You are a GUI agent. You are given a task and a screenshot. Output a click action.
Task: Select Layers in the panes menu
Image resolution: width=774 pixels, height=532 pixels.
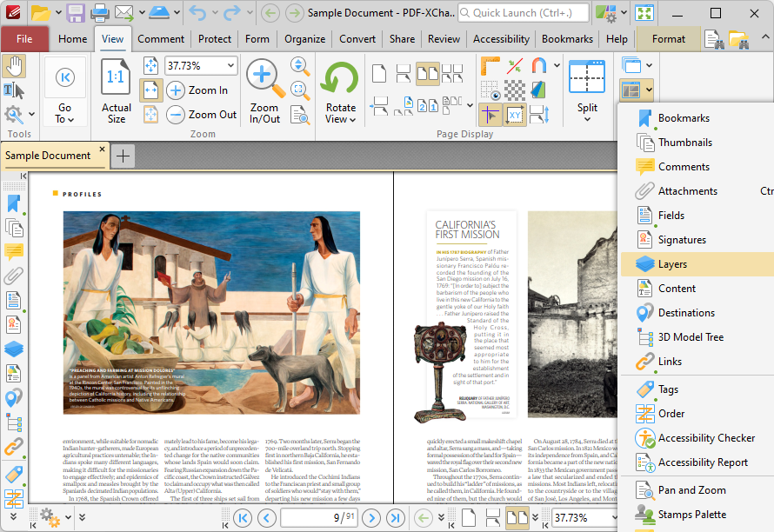(697, 264)
